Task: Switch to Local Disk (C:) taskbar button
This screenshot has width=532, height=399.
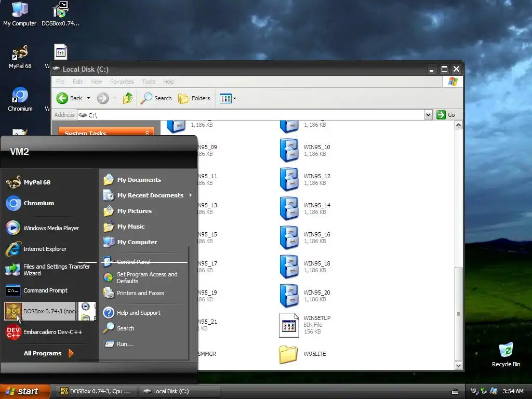Action: 179,391
